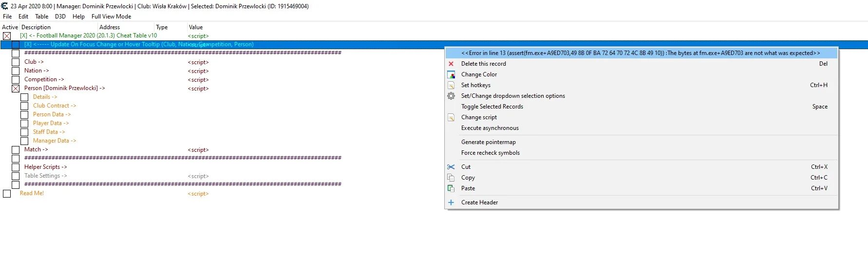Select the Staff Data -> tree row
The width and height of the screenshot is (868, 273).
pos(49,132)
